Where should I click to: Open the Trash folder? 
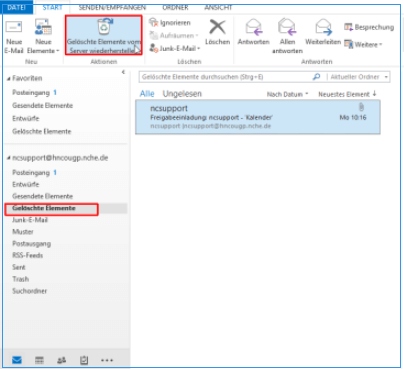21,279
